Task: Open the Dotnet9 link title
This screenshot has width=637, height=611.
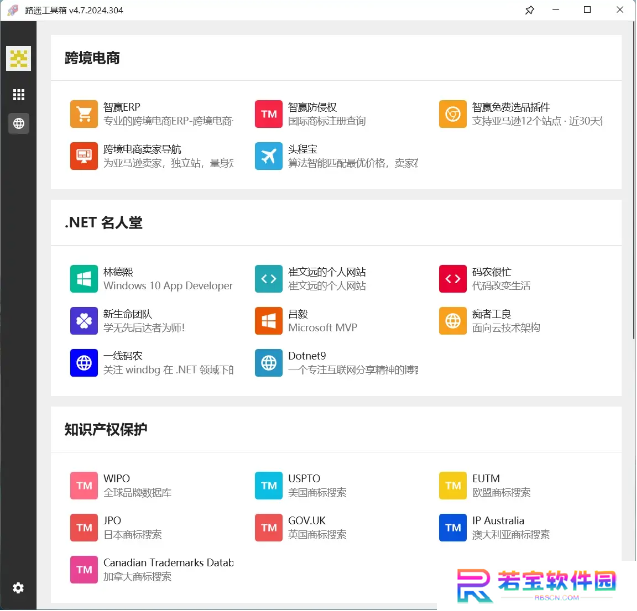Action: click(307, 356)
